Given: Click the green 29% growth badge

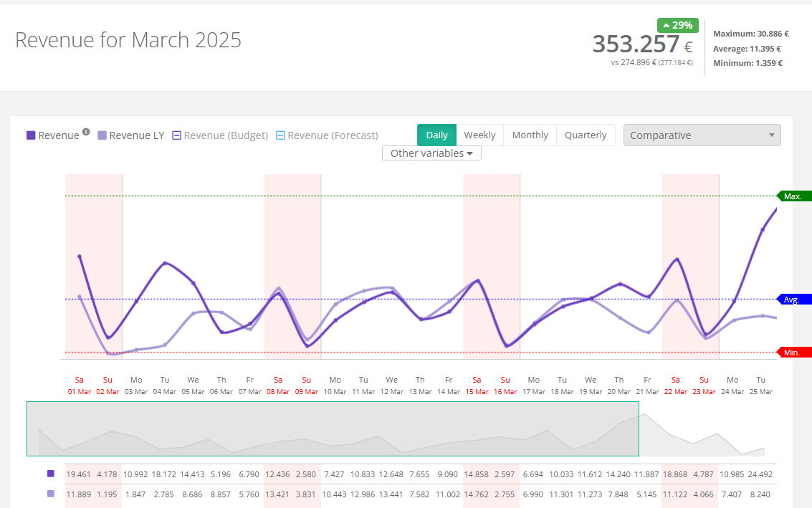Looking at the screenshot, I should 677,25.
